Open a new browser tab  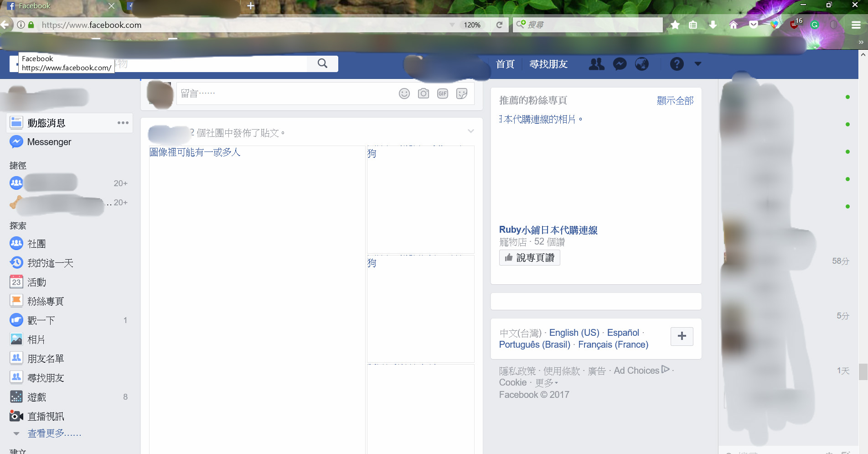(x=250, y=6)
